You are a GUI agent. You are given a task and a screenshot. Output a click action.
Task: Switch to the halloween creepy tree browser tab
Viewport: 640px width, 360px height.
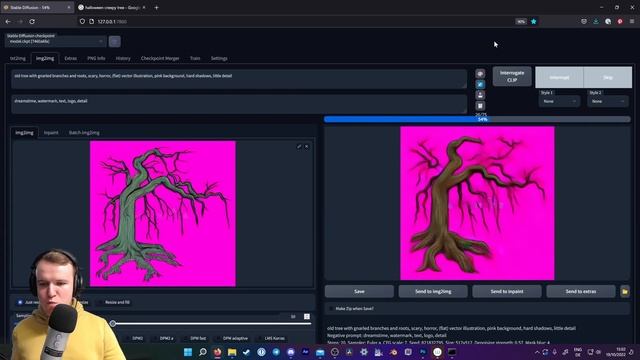click(x=111, y=7)
